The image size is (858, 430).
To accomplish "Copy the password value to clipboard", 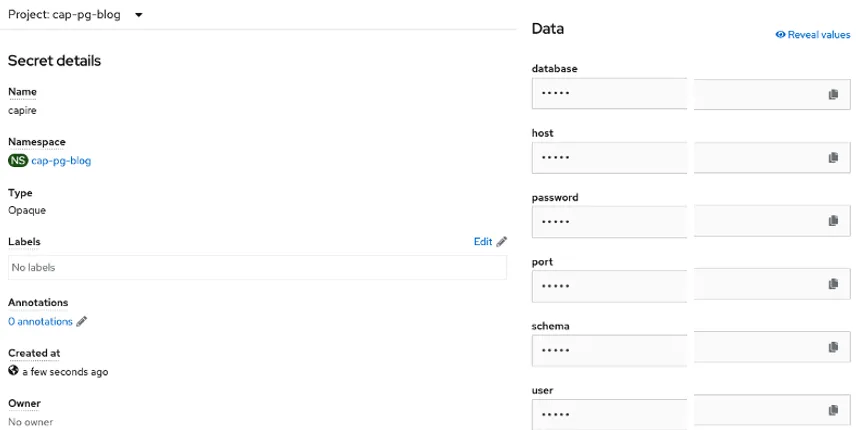I will tap(832, 221).
